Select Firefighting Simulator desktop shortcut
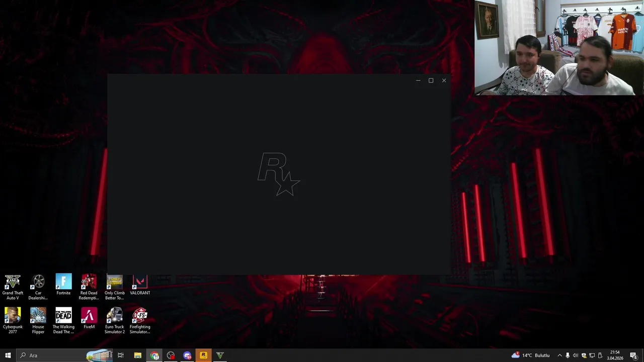Screen dimensions: 644x362 click(140, 321)
